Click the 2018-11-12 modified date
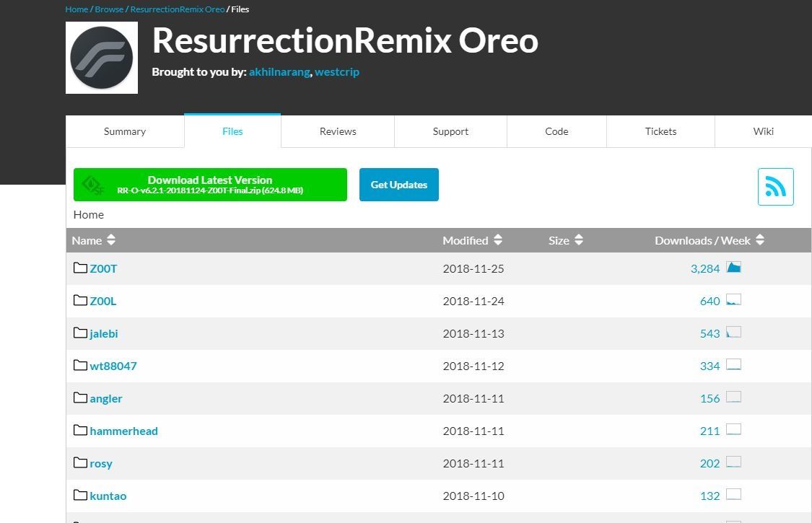This screenshot has height=523, width=812. pyautogui.click(x=473, y=366)
